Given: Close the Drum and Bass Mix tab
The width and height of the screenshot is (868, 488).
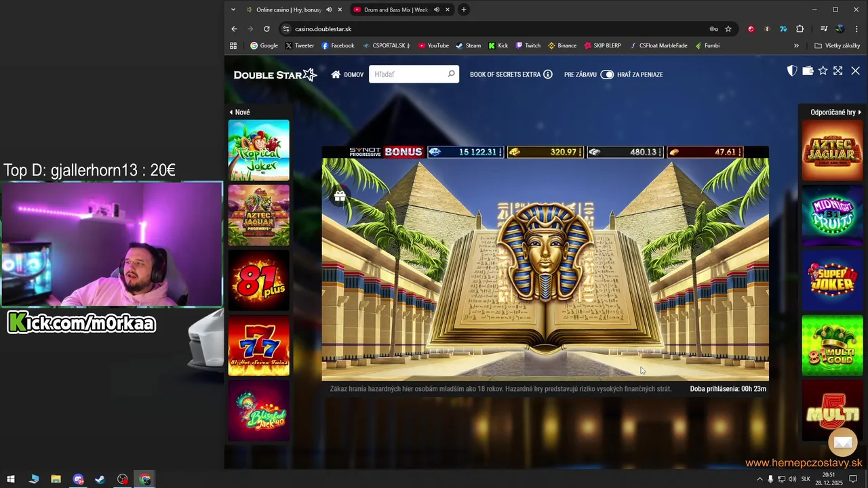Looking at the screenshot, I should pos(448,9).
